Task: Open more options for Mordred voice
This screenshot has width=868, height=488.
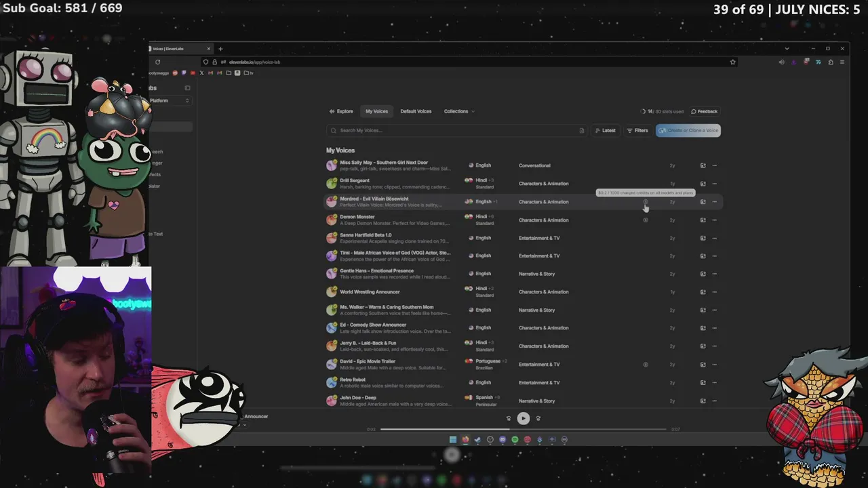Action: click(714, 202)
